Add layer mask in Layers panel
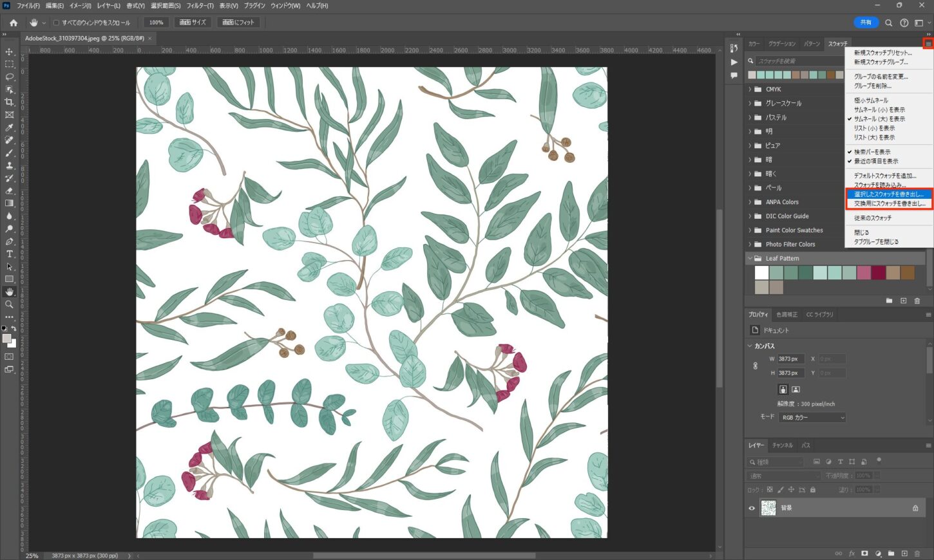 (x=864, y=554)
